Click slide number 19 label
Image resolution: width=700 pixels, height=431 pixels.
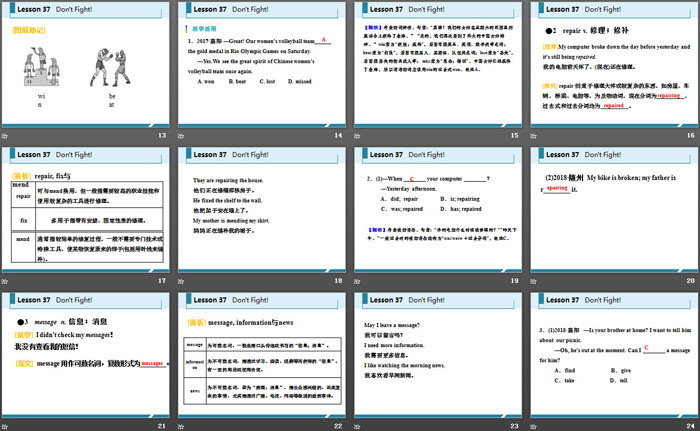[515, 280]
